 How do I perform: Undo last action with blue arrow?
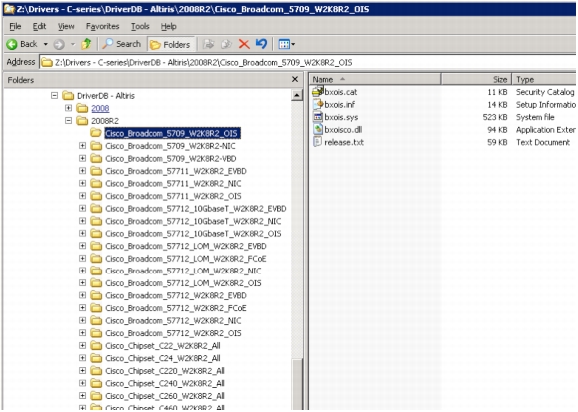(261, 44)
